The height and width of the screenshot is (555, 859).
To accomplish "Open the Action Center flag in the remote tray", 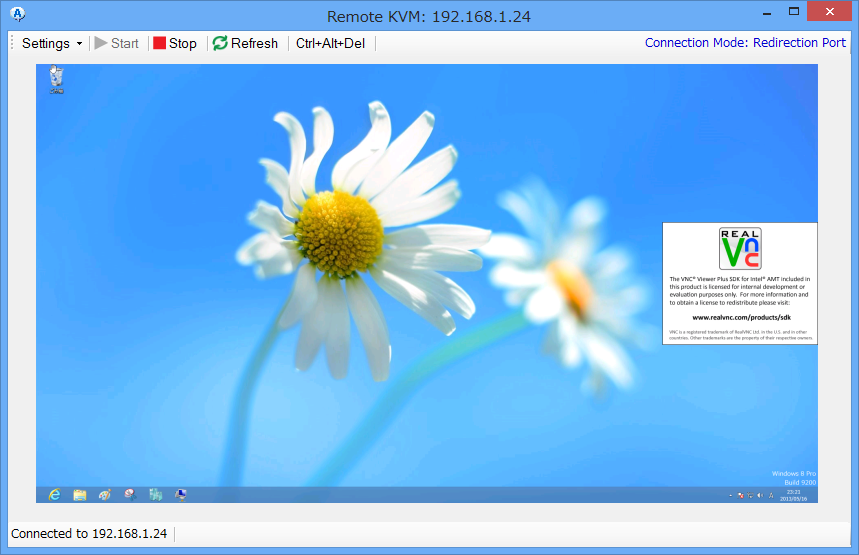I will 740,495.
